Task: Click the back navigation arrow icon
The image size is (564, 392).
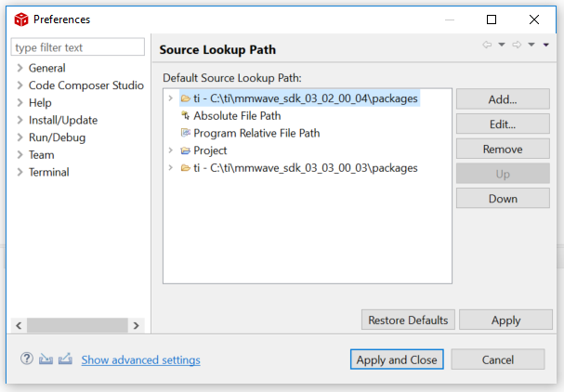Action: pos(487,45)
